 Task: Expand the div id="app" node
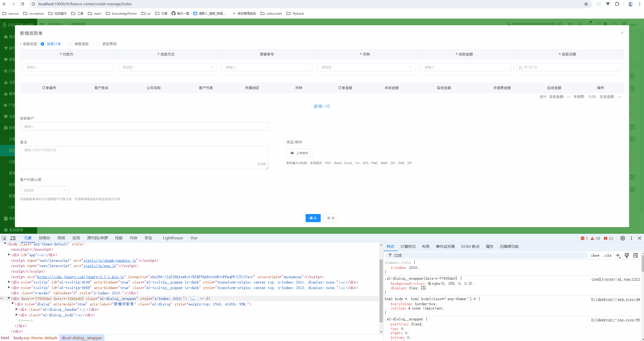[9, 255]
